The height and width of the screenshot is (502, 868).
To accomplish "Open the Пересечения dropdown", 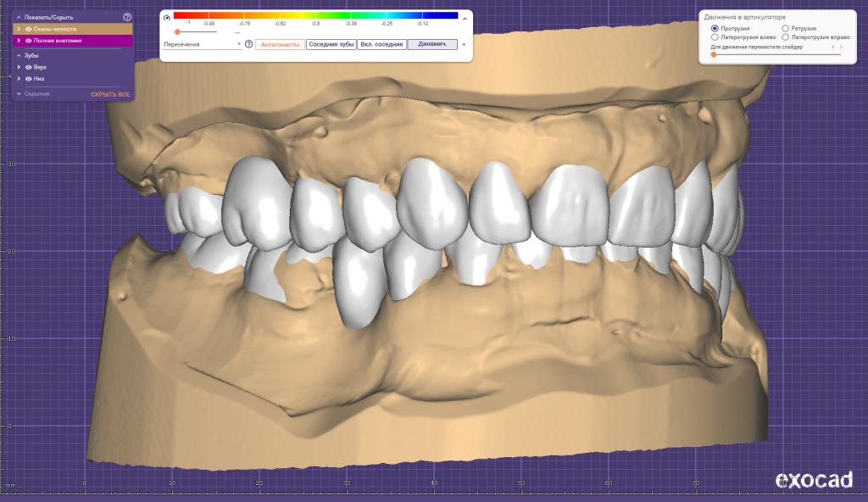I will (x=203, y=44).
